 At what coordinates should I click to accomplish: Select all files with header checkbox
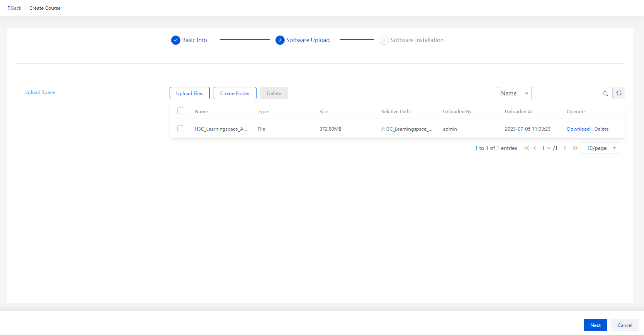coord(181,111)
